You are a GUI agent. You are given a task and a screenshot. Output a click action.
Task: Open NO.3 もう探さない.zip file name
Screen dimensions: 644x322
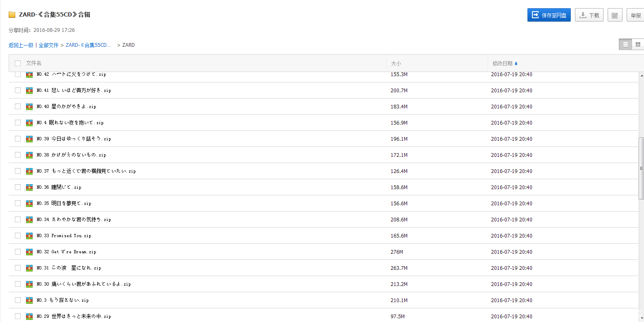(x=63, y=300)
